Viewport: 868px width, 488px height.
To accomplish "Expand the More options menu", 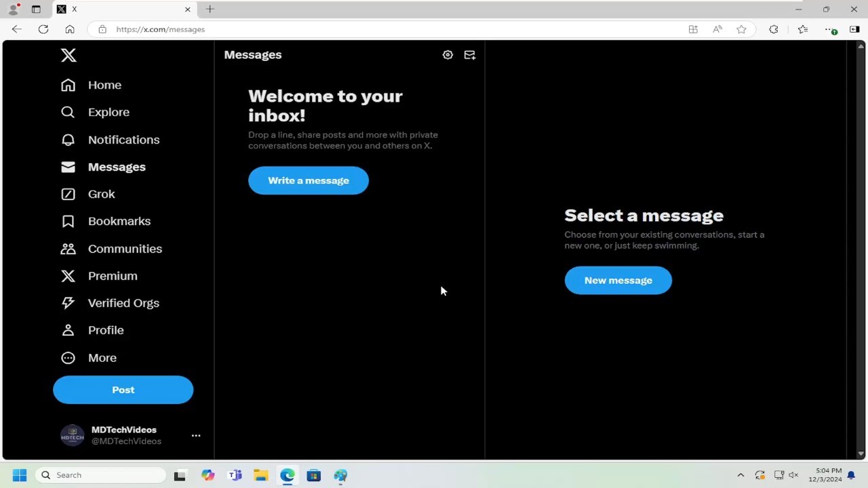I will coord(89,358).
